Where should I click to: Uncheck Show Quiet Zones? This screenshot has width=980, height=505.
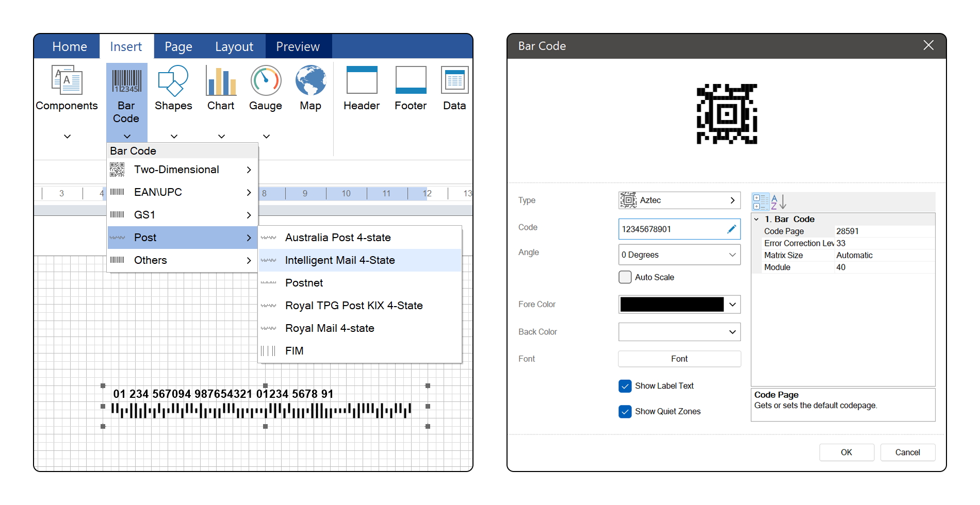pyautogui.click(x=625, y=411)
